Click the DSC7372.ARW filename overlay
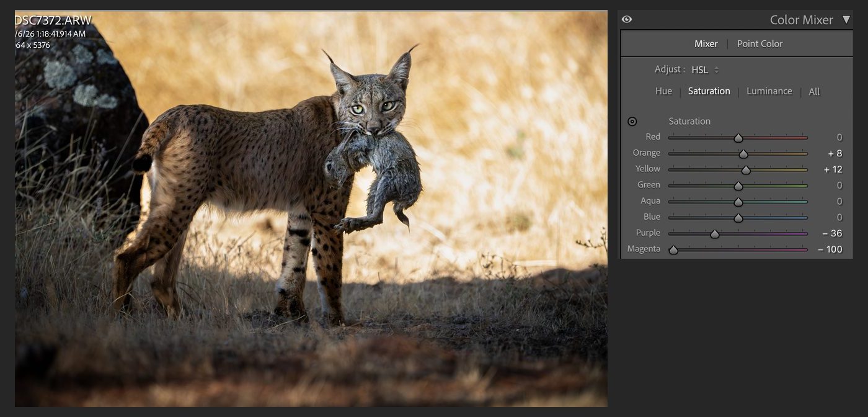 (x=53, y=20)
